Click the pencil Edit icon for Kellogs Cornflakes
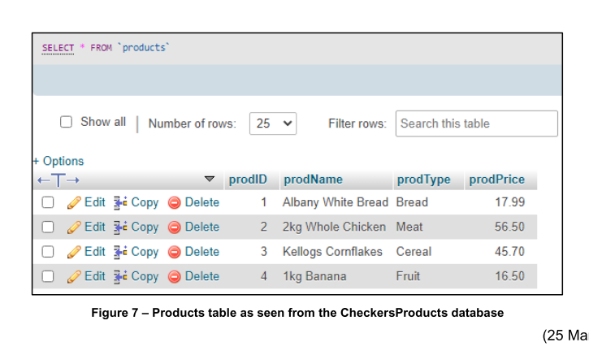This screenshot has height=364, width=589. pos(74,252)
